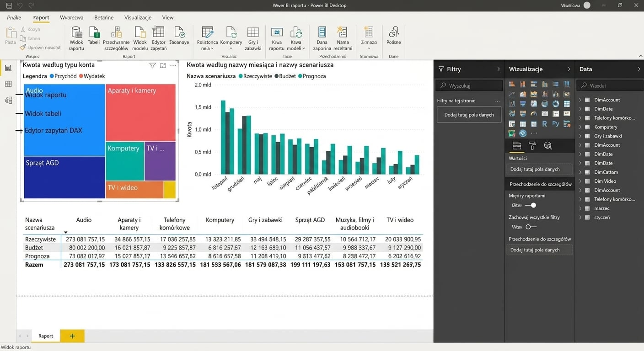Select the R script visual icon
Screen dimensions: 644x351
point(545,124)
